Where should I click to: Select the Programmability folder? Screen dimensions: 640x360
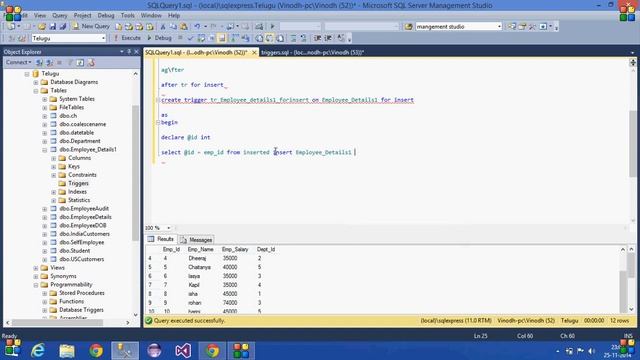tap(71, 284)
